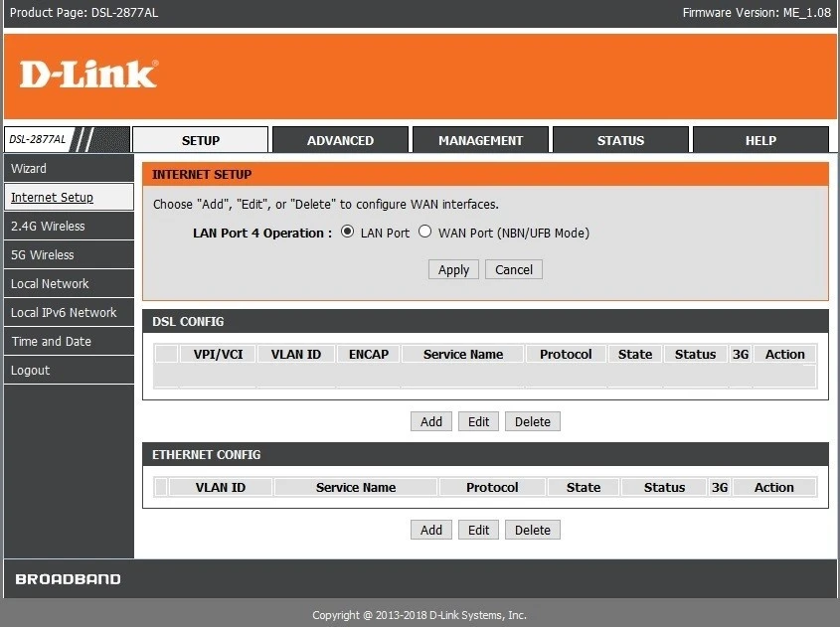Viewport: 840px width, 627px height.
Task: Open the MANAGEMENT tab
Action: click(480, 140)
